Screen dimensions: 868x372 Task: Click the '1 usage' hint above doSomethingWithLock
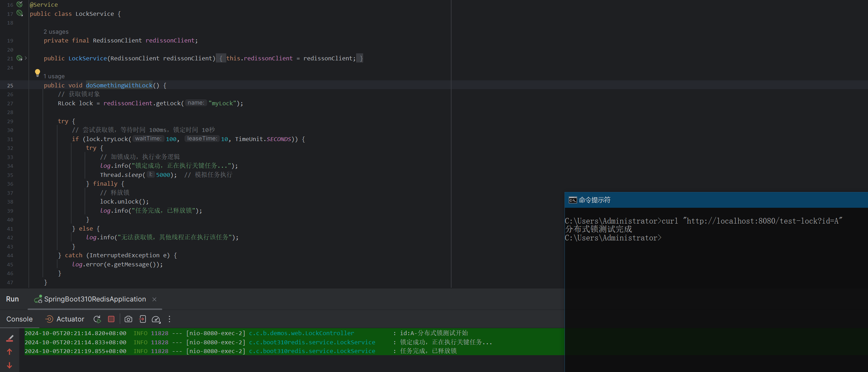tap(54, 76)
